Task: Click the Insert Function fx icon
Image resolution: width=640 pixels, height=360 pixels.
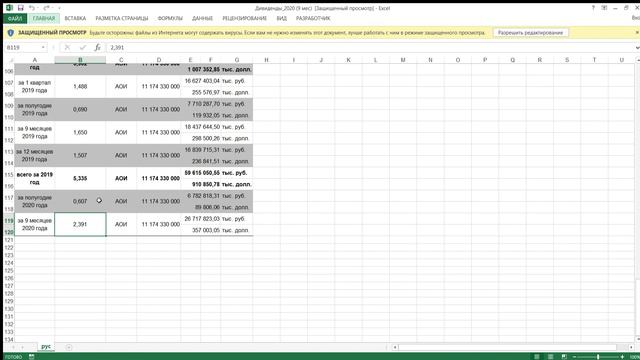Action: click(x=98, y=48)
